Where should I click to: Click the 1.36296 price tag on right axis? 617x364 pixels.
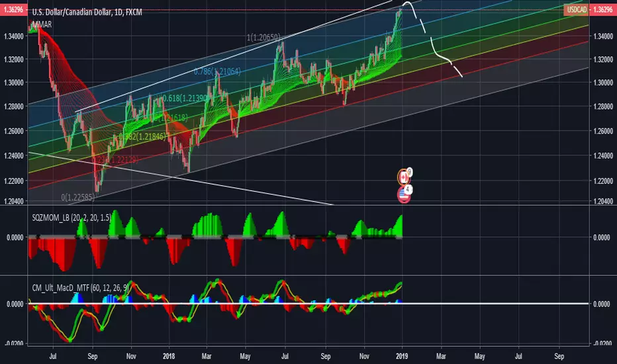[603, 10]
